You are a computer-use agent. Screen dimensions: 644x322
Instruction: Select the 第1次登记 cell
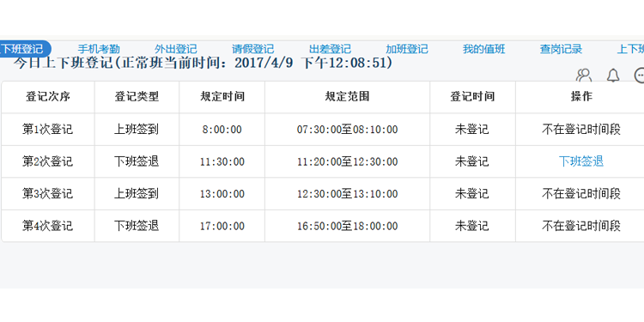pos(48,130)
